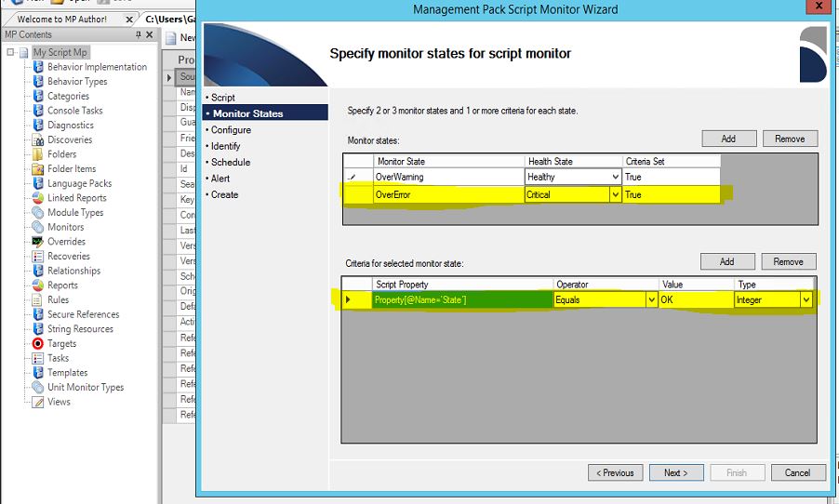Click the Unit Monitor Types icon

point(38,387)
